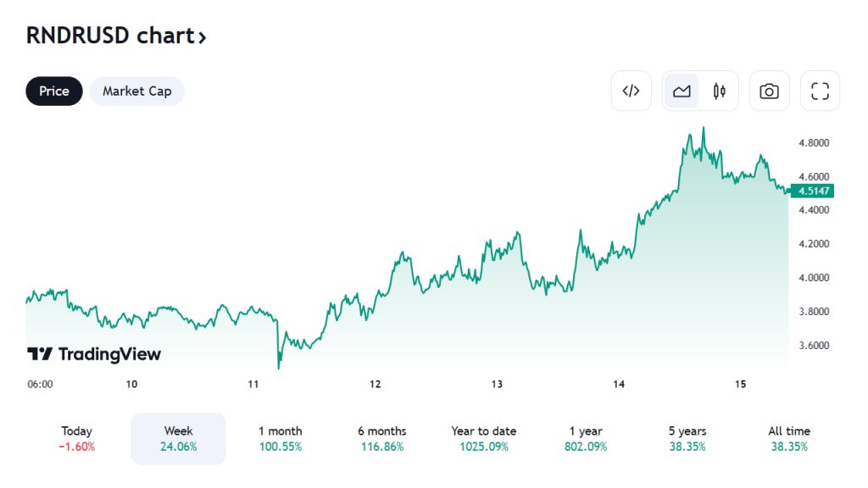This screenshot has width=868, height=488.
Task: Switch to Market Cap view
Action: (x=136, y=91)
